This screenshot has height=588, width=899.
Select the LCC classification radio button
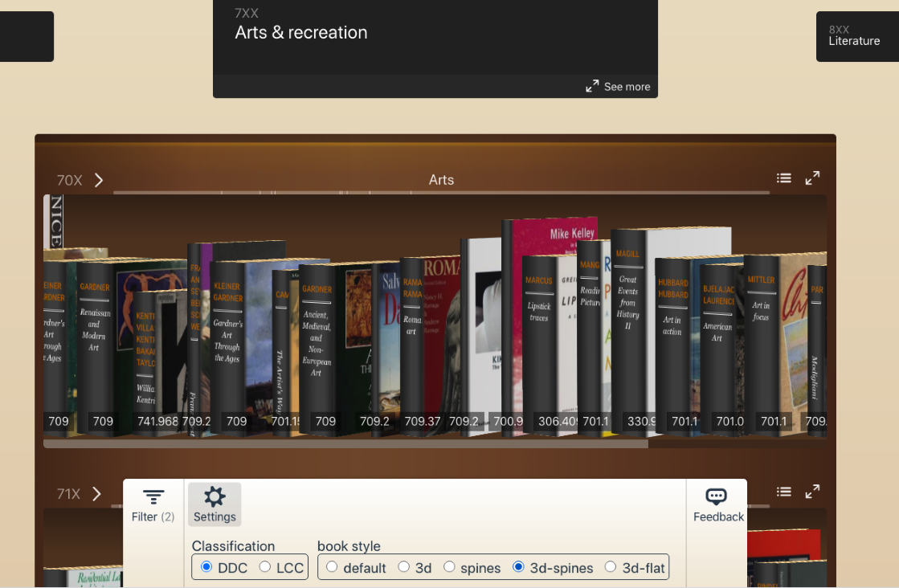[265, 567]
